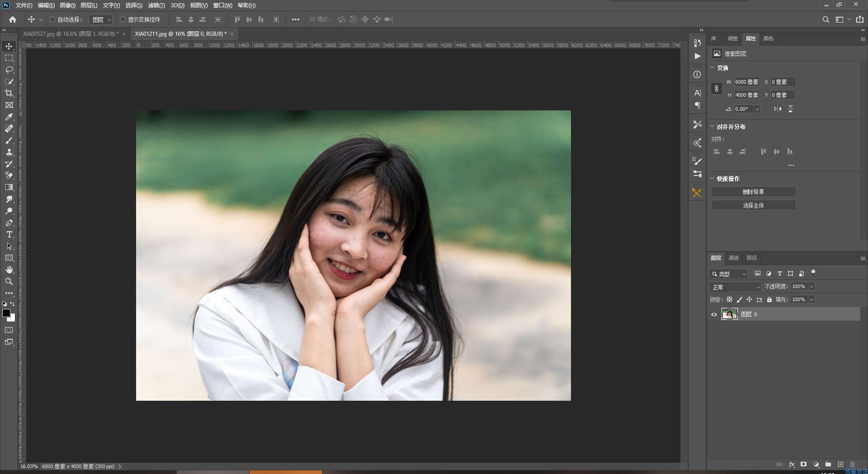Image resolution: width=868 pixels, height=474 pixels.
Task: Toggle width-height link in transform section
Action: click(x=716, y=89)
